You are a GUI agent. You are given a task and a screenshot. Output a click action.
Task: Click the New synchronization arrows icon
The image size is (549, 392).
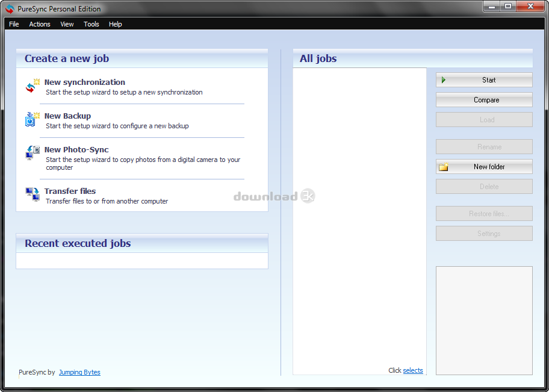[33, 86]
